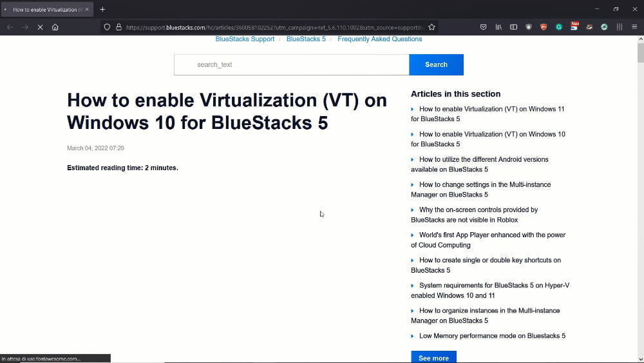Click the See more button

(433, 357)
